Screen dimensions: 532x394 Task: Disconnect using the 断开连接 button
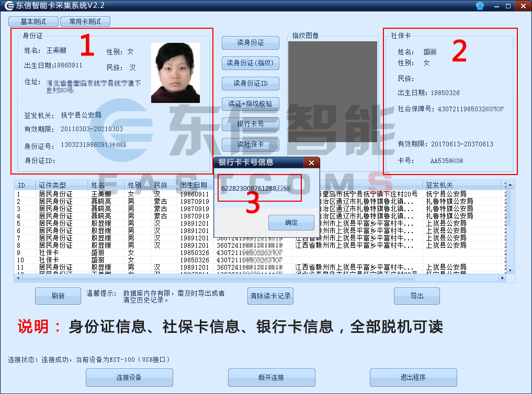pyautogui.click(x=271, y=377)
